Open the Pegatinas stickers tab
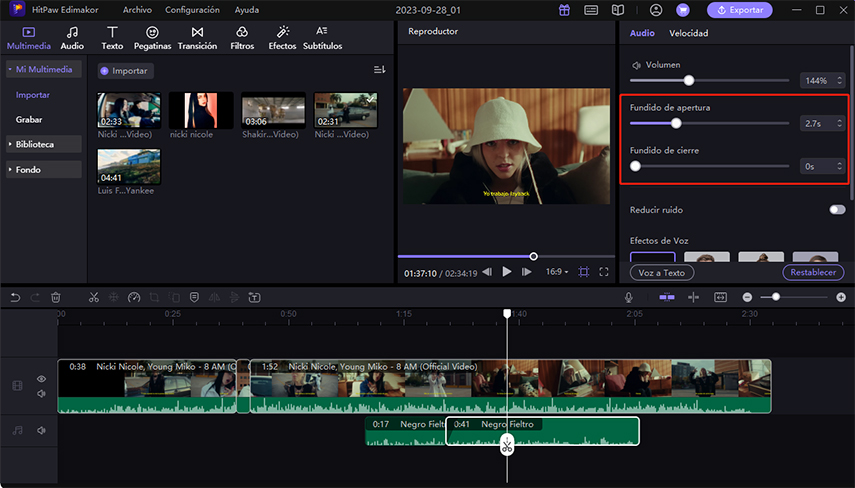 coord(152,38)
